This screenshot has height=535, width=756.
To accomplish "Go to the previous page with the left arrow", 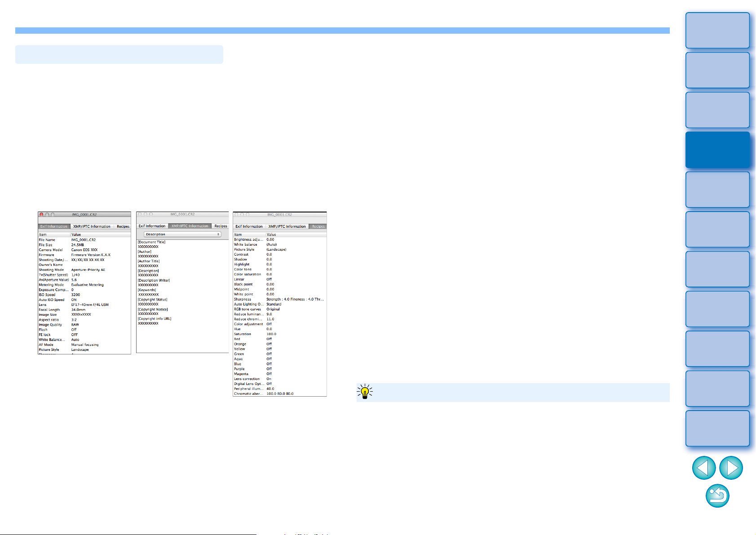I will point(703,468).
